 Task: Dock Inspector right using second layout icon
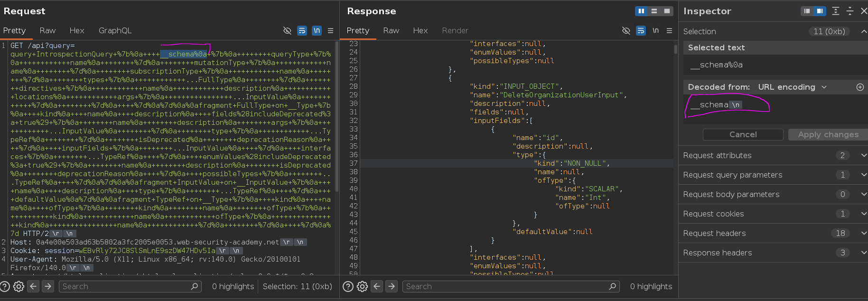coord(820,11)
